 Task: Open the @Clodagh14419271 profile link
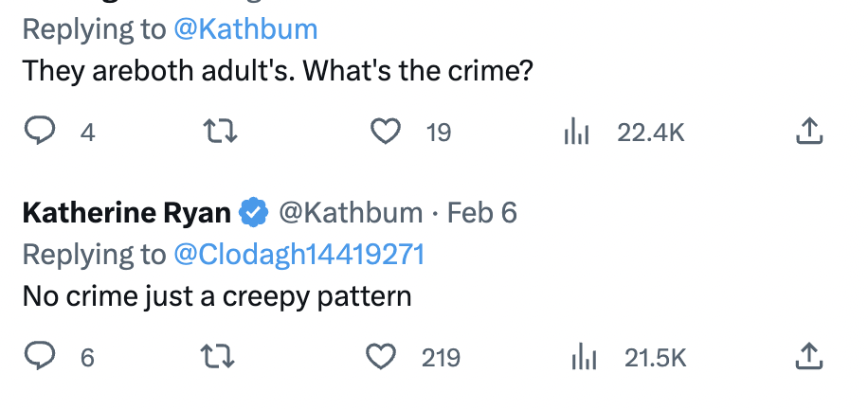click(298, 255)
